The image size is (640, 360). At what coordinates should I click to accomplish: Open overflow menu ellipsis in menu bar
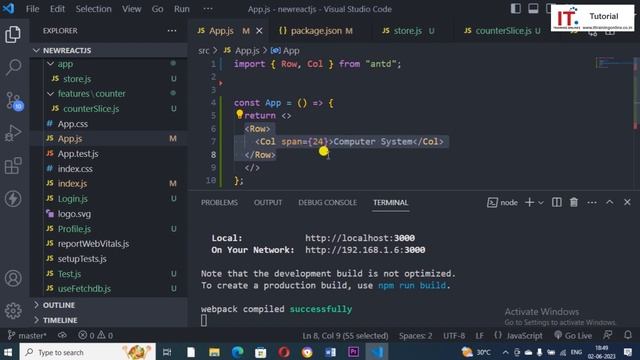[x=208, y=9]
